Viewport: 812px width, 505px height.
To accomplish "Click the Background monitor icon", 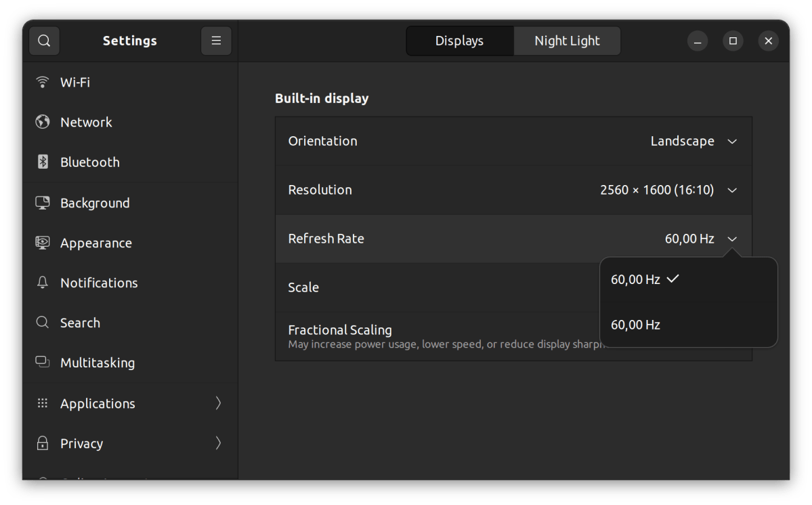I will 43,203.
